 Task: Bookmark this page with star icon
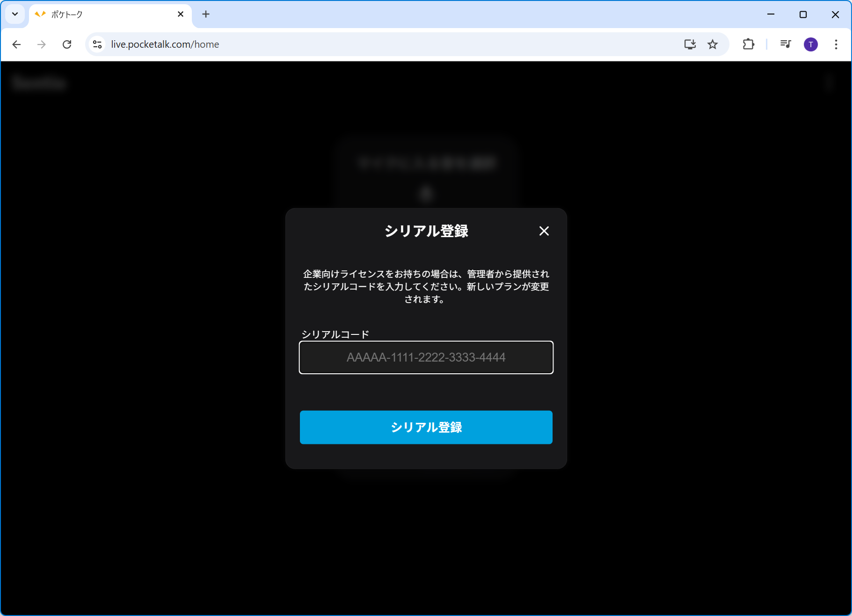pos(713,44)
